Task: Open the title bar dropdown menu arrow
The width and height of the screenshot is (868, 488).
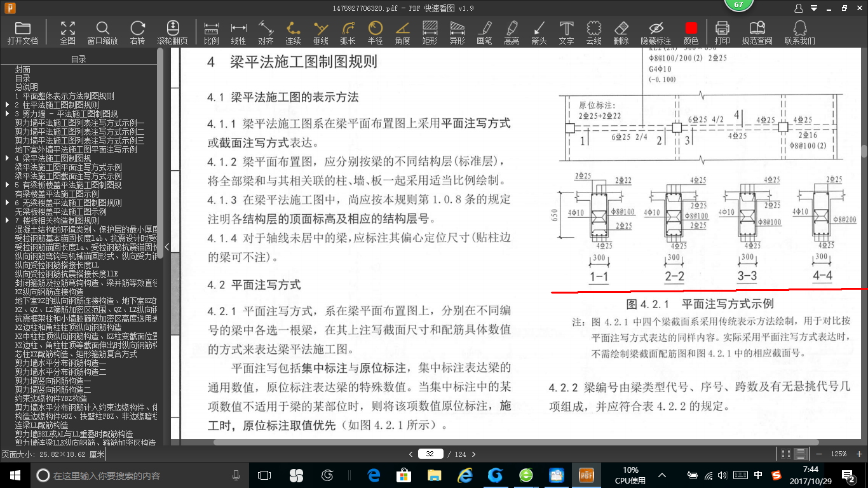Action: point(813,8)
